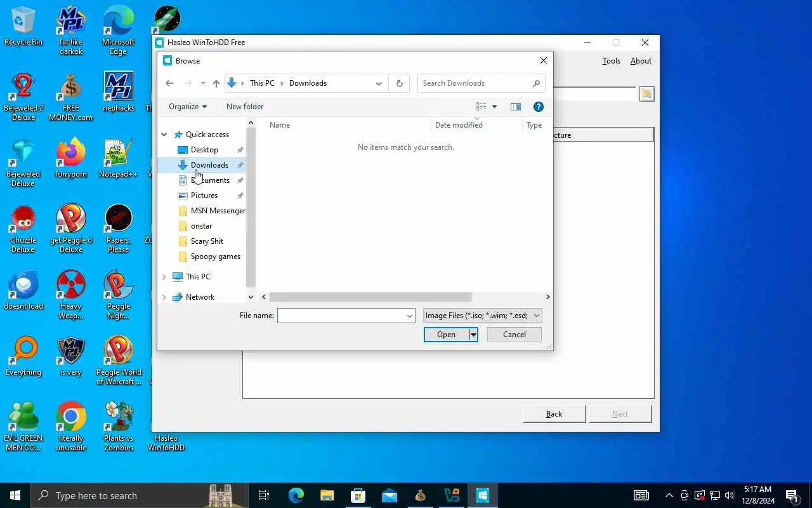Select Desktop in Quick access
The width and height of the screenshot is (812, 508).
pyautogui.click(x=204, y=150)
